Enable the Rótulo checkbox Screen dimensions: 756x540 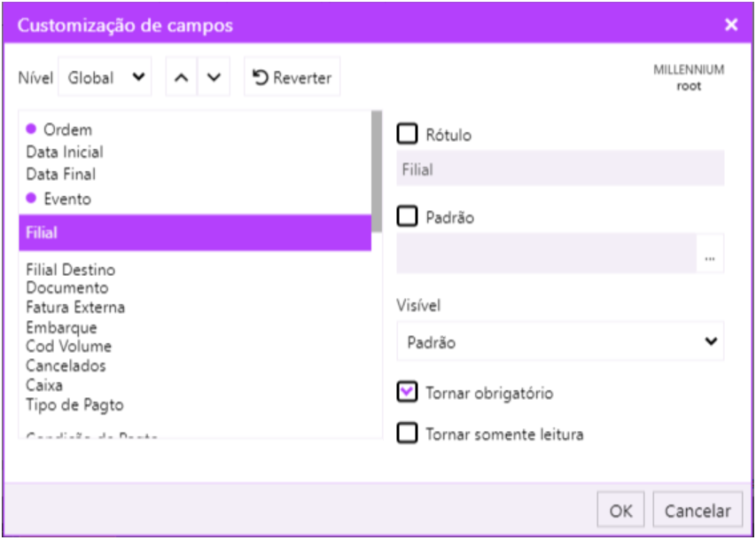(x=408, y=135)
